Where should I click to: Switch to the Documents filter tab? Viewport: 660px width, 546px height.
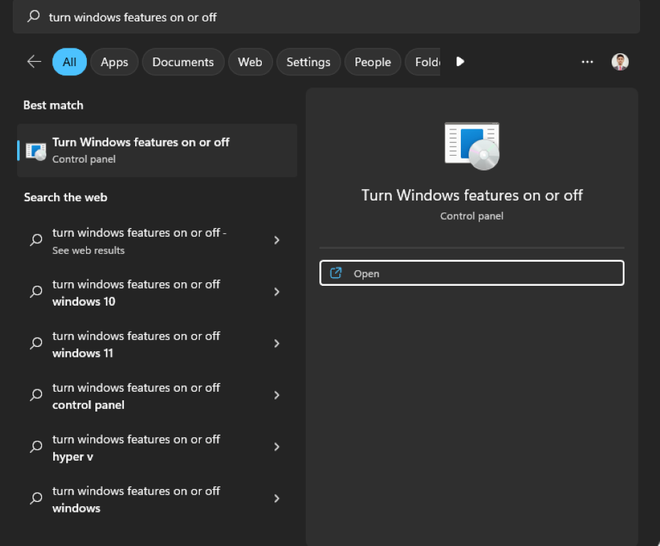(x=183, y=62)
